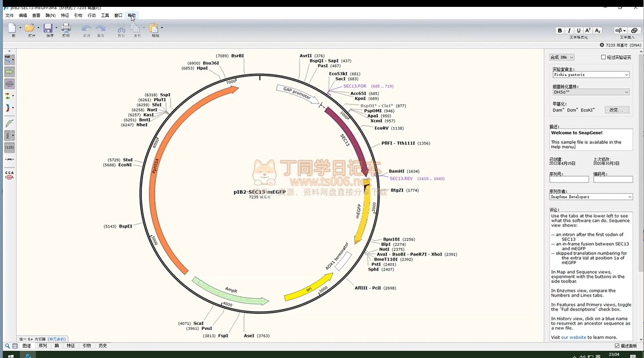Click the Paste clipboard icon
Viewport: 644px width, 358px height.
[x=153, y=28]
